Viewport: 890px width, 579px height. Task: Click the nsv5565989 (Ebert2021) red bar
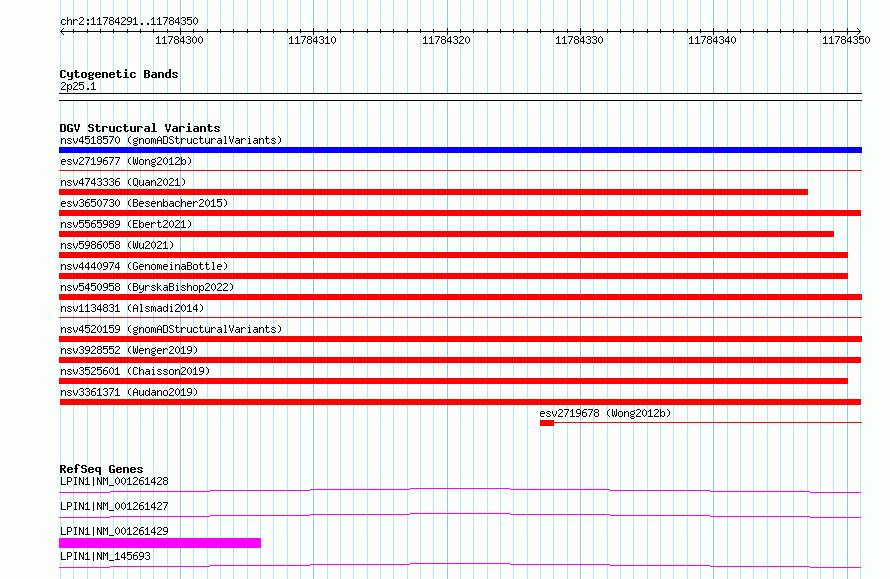click(446, 234)
